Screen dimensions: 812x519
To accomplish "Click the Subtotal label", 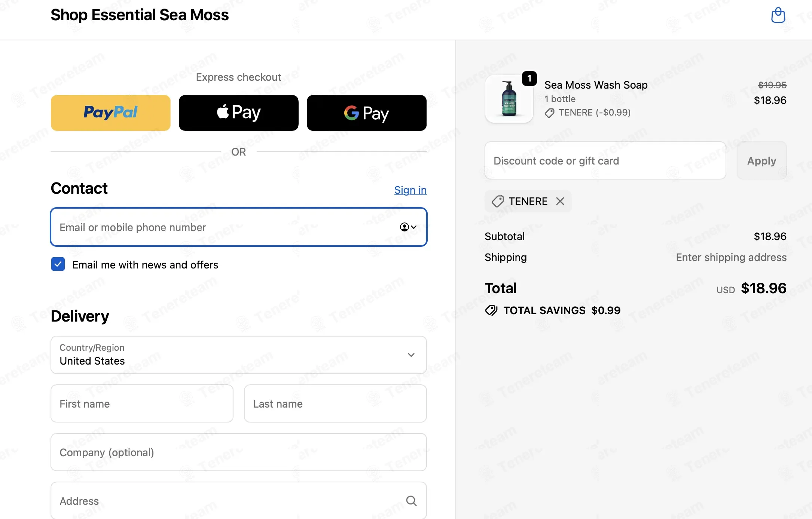I will (505, 236).
